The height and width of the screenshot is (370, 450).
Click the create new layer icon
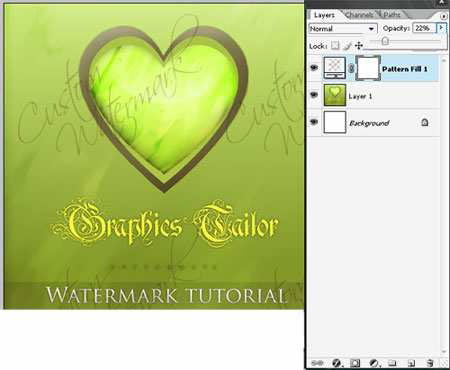point(411,363)
